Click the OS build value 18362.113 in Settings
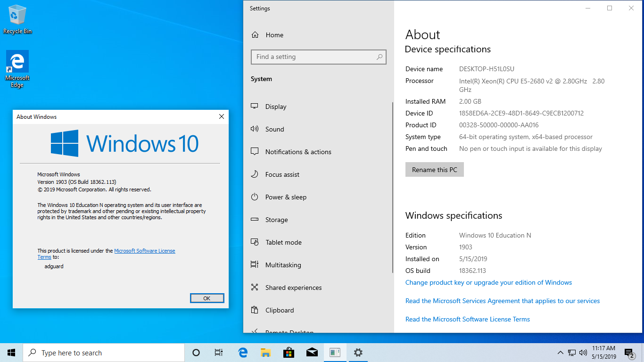Image resolution: width=644 pixels, height=362 pixels. click(472, 271)
